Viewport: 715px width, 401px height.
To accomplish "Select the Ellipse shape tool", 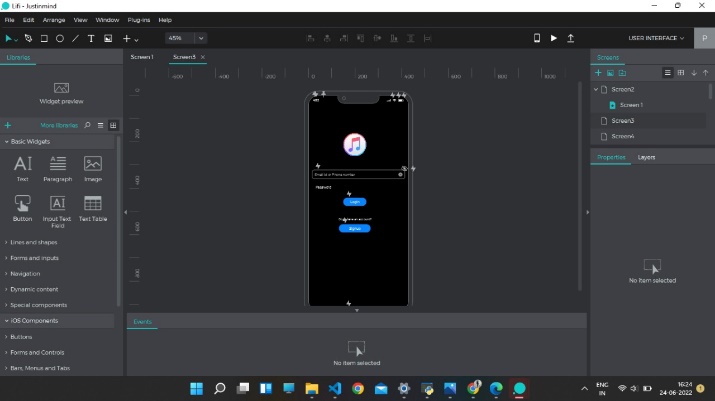I will [x=60, y=38].
